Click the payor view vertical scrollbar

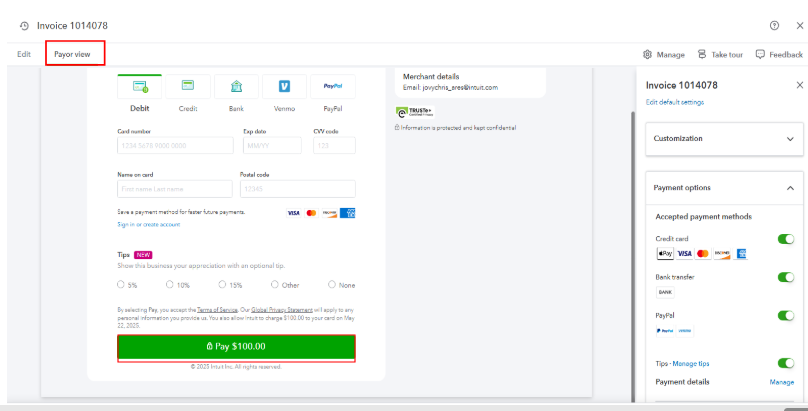coord(633,255)
